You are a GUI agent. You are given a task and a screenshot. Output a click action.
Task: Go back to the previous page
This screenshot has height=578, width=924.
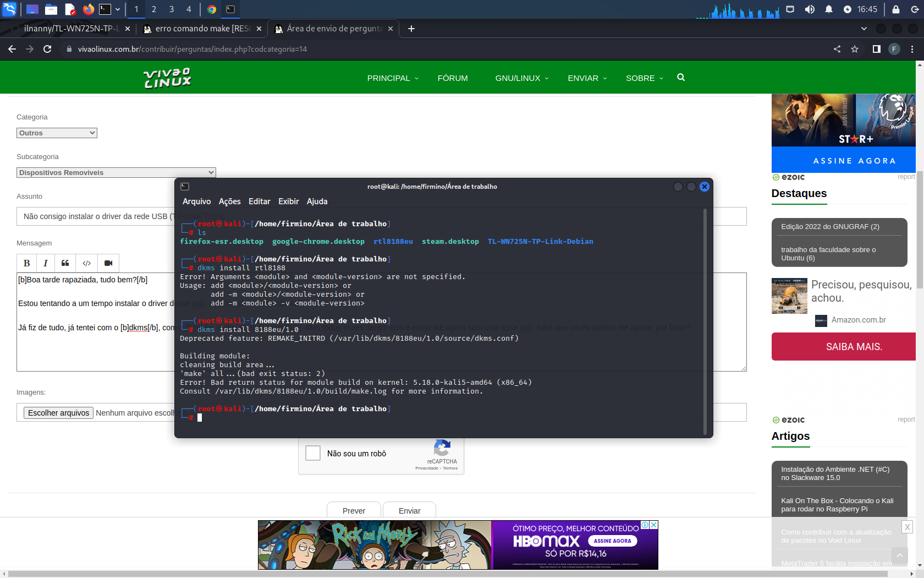coord(12,49)
